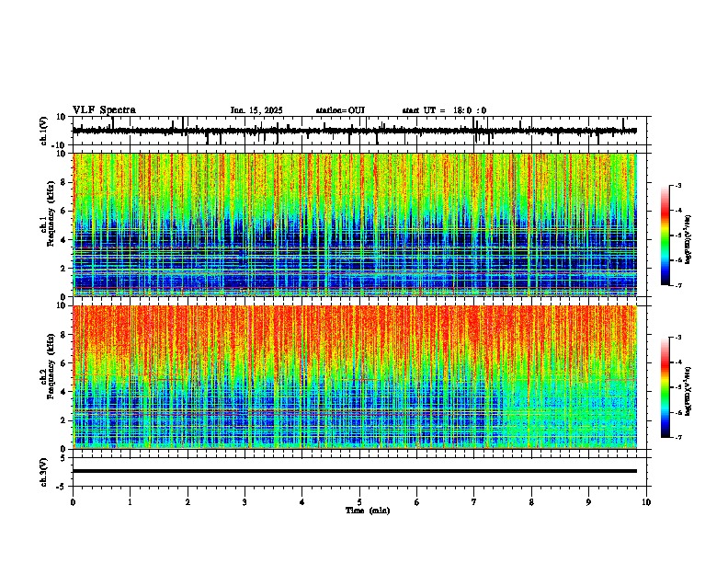Viewport: 728px width, 563px height.
Task: Click time axis tick label 6
Action: [x=417, y=502]
